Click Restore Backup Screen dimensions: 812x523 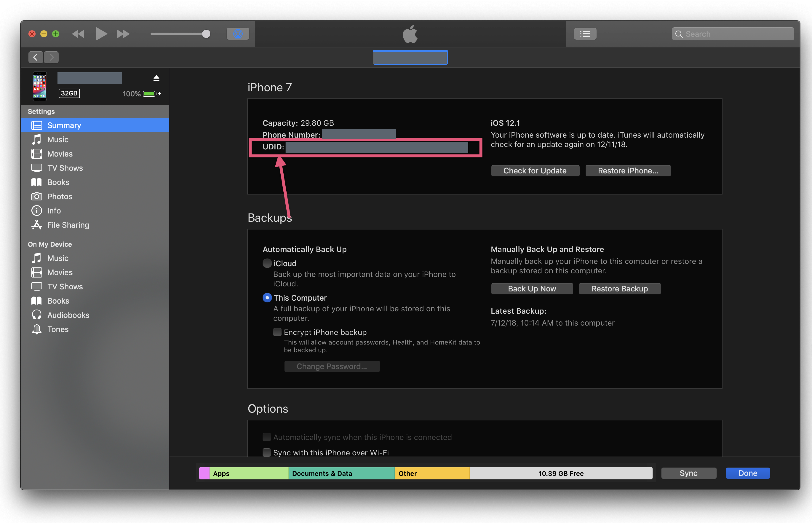(620, 289)
